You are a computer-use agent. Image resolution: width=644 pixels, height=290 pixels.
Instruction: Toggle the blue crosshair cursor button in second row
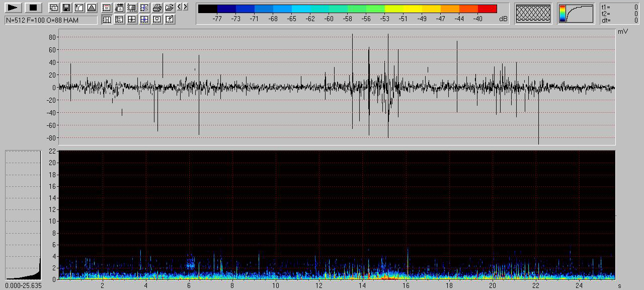[x=144, y=20]
